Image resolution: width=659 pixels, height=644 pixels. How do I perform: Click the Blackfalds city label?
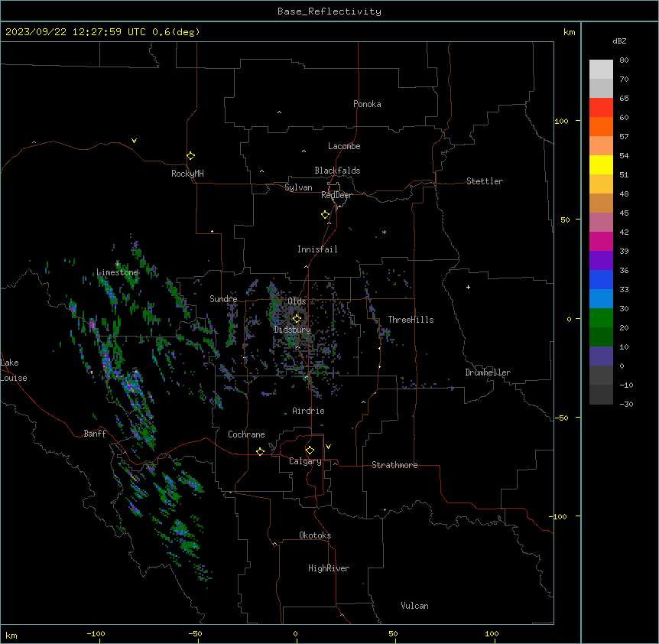point(337,171)
